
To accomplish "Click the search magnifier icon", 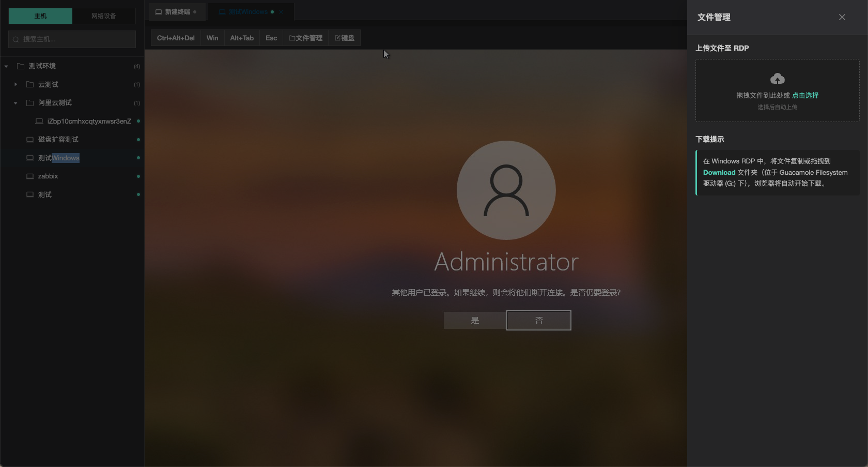I will point(16,39).
